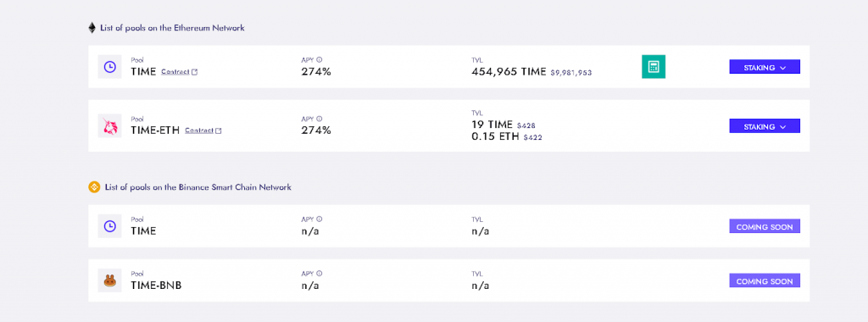The width and height of the screenshot is (868, 322).
Task: Click APY info icon in TIME-ETH pool
Action: (x=320, y=119)
